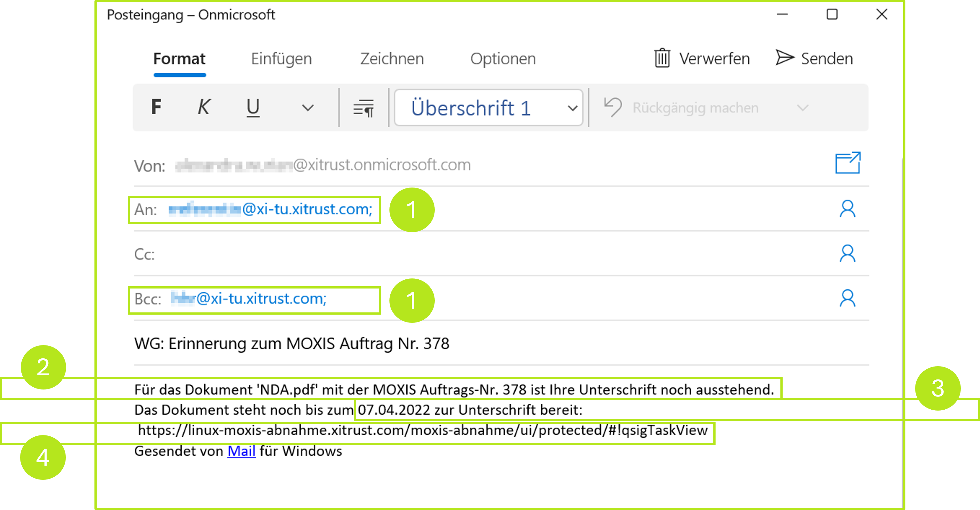The width and height of the screenshot is (980, 510).
Task: Click the paragraph formatting icon in the toolbar
Action: pyautogui.click(x=363, y=108)
